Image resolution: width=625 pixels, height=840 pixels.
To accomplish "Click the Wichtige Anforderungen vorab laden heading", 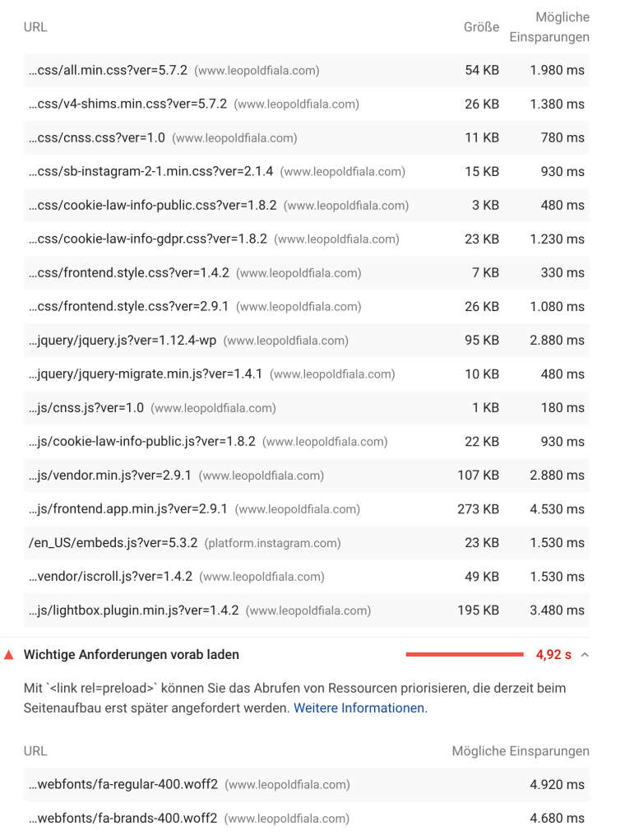I will [x=132, y=655].
